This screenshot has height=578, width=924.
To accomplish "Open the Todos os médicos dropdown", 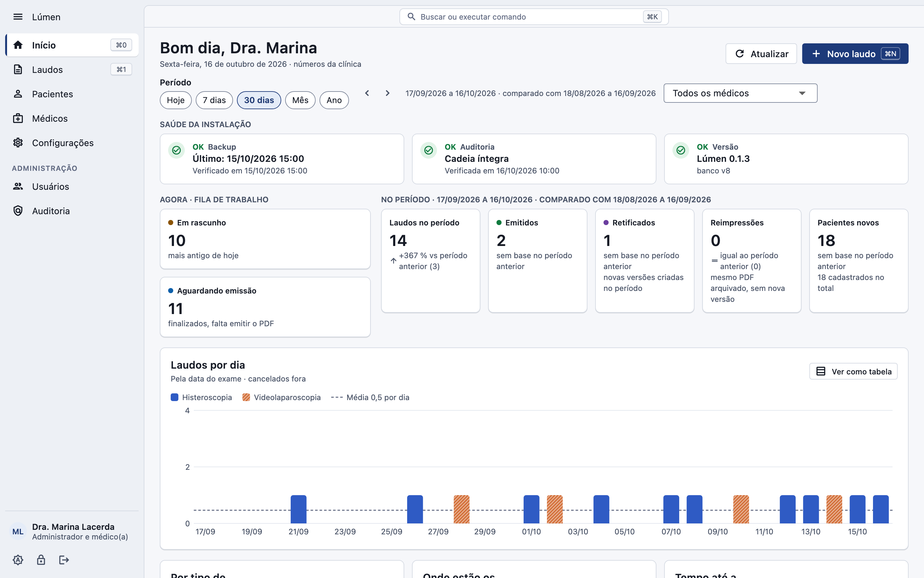I will tap(740, 93).
